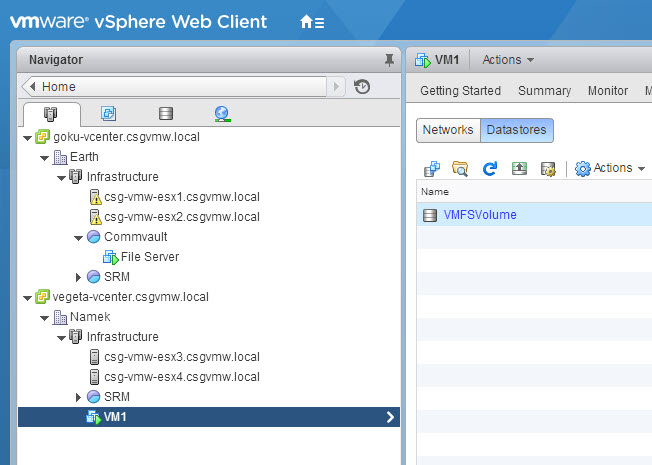Select VM1 in the navigator tree
652x465 pixels.
click(209, 417)
